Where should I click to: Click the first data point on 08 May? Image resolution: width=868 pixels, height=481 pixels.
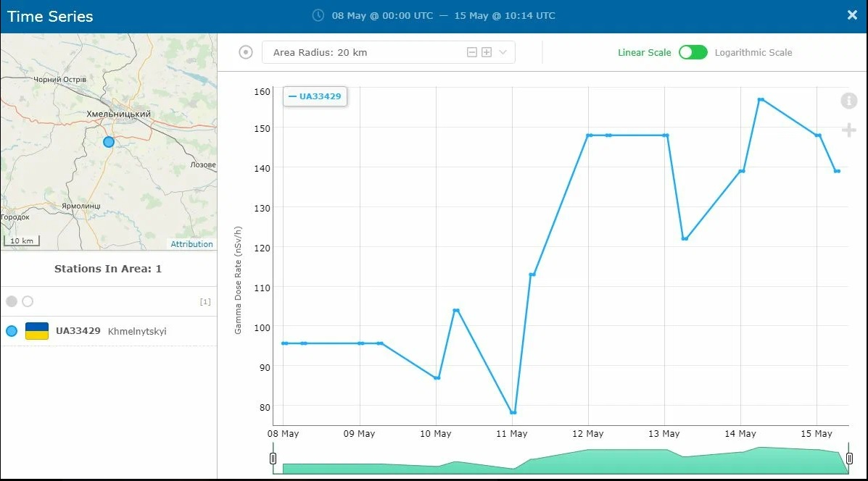284,343
